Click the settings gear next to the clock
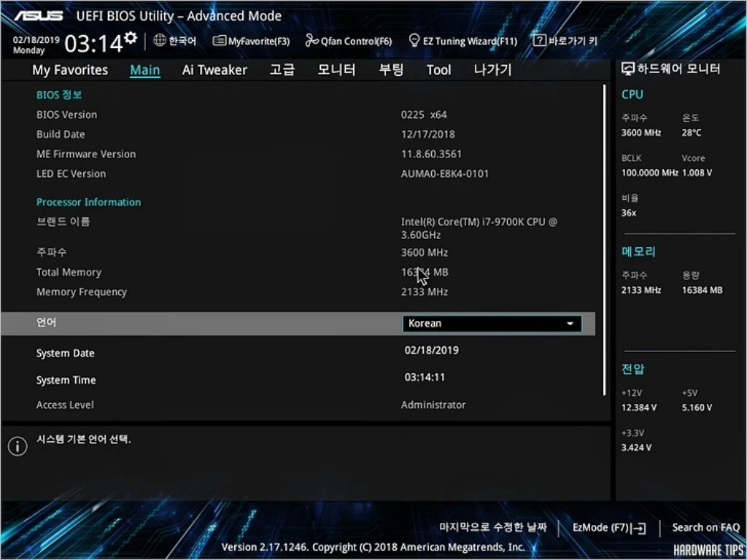This screenshot has width=747, height=560. 131,38
